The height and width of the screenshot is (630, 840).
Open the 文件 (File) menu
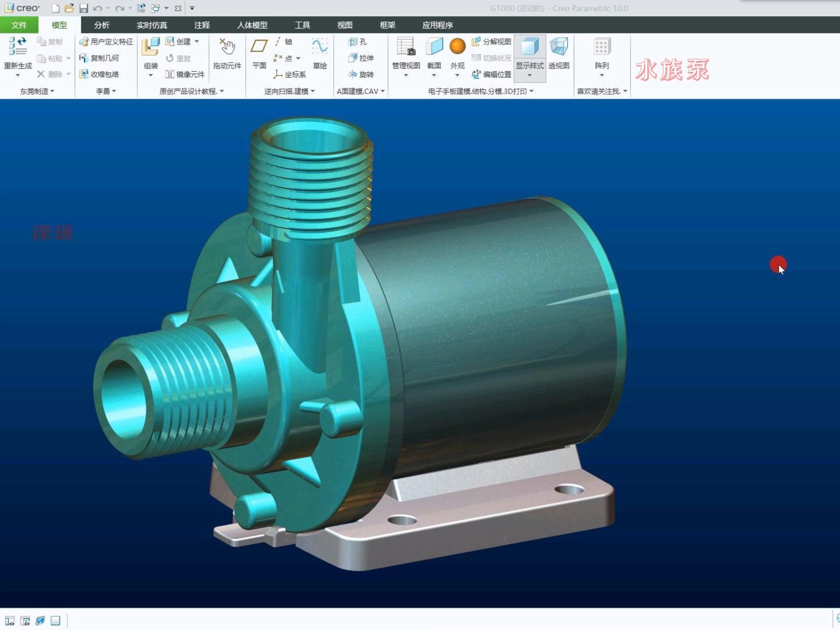pyautogui.click(x=19, y=25)
